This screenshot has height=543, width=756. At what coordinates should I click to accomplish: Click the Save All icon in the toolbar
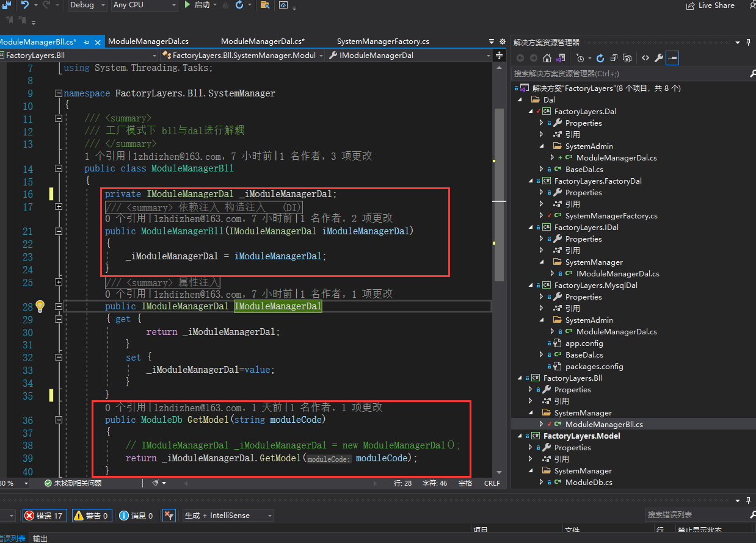coord(6,5)
